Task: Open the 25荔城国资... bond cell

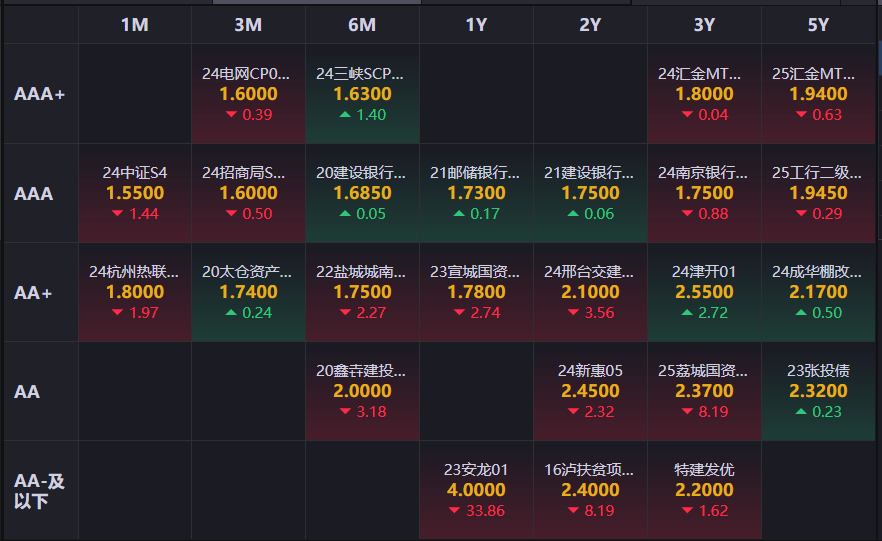Action: [704, 391]
